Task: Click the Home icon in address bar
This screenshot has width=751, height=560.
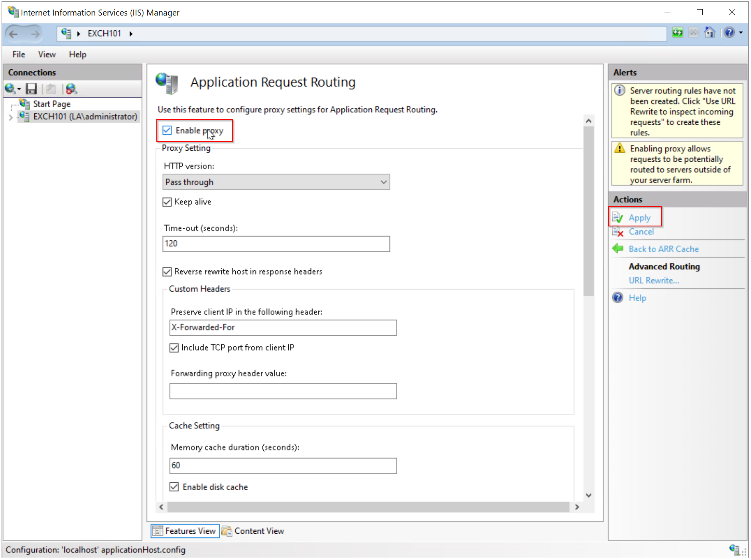Action: pos(710,33)
